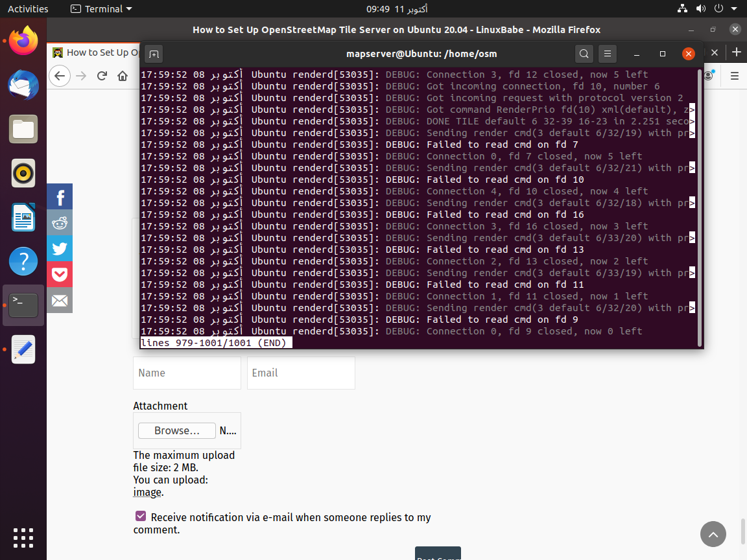Save the article to Pocket
Screen dimensions: 747x560
(x=60, y=275)
